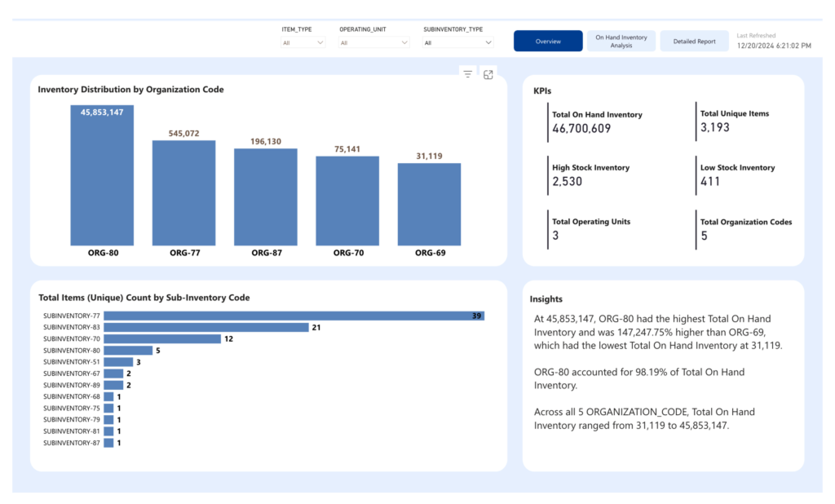Click the ORG-70 bar
The width and height of the screenshot is (835, 504).
[x=347, y=201]
